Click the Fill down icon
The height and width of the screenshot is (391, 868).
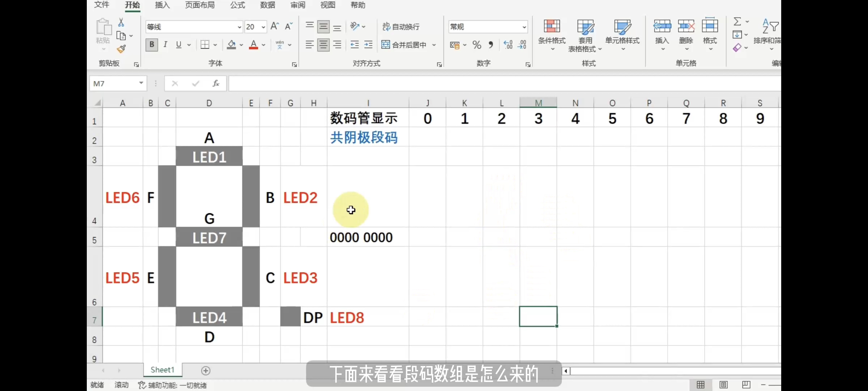tap(737, 35)
